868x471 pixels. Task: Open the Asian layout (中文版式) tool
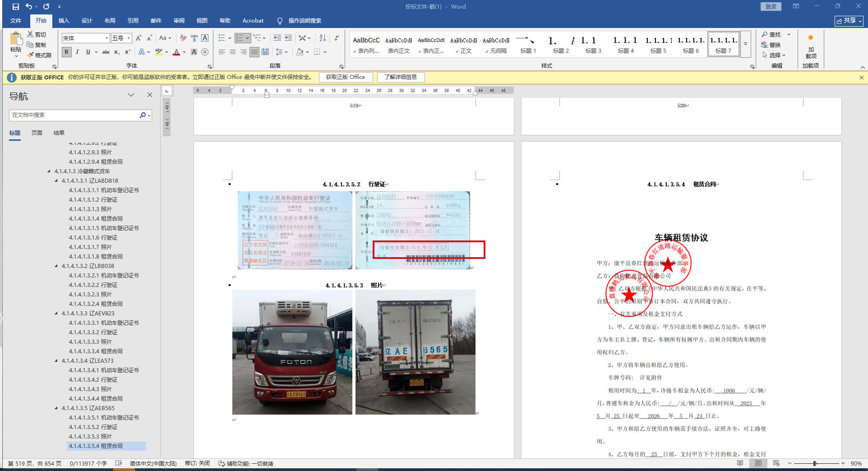[x=302, y=38]
